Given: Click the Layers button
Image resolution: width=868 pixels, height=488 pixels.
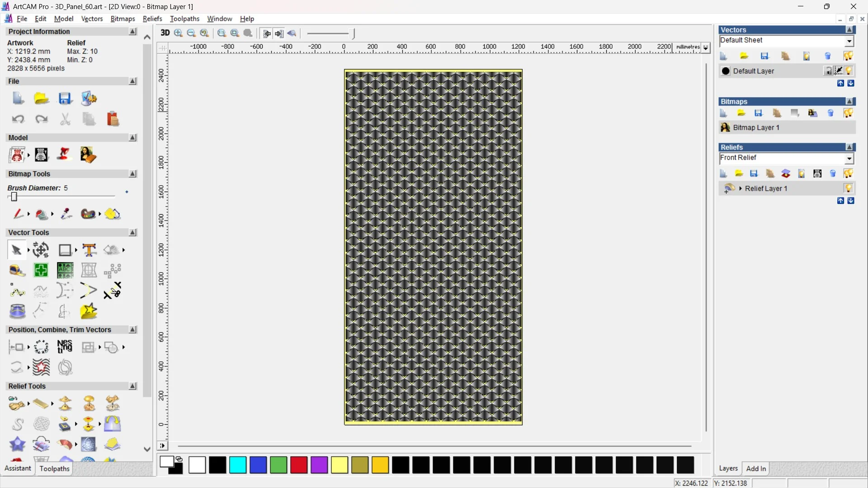Looking at the screenshot, I should click(728, 469).
